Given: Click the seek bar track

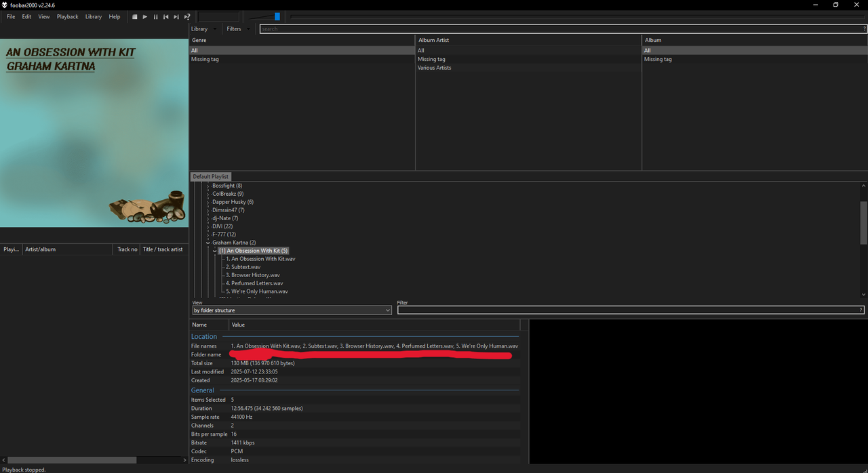Looking at the screenshot, I should coord(578,16).
